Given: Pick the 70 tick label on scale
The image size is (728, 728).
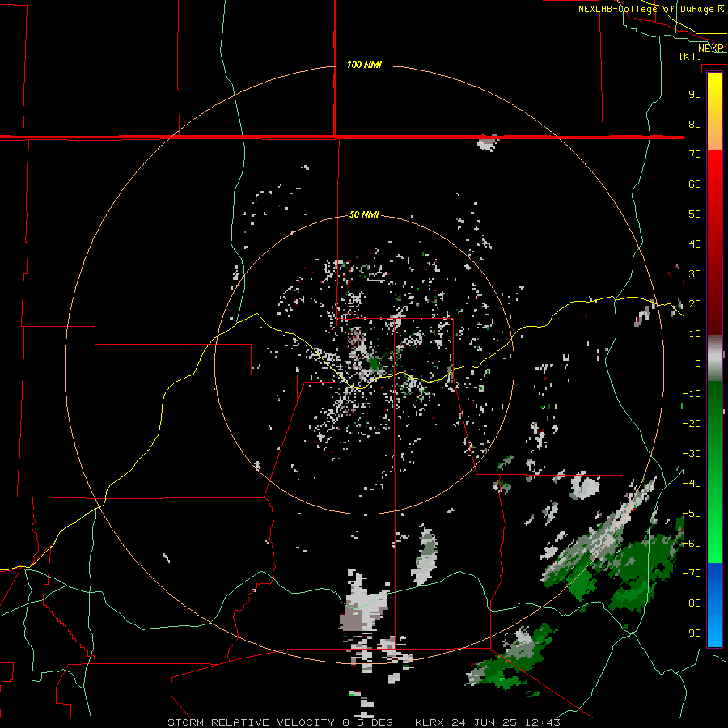Looking at the screenshot, I should [695, 154].
